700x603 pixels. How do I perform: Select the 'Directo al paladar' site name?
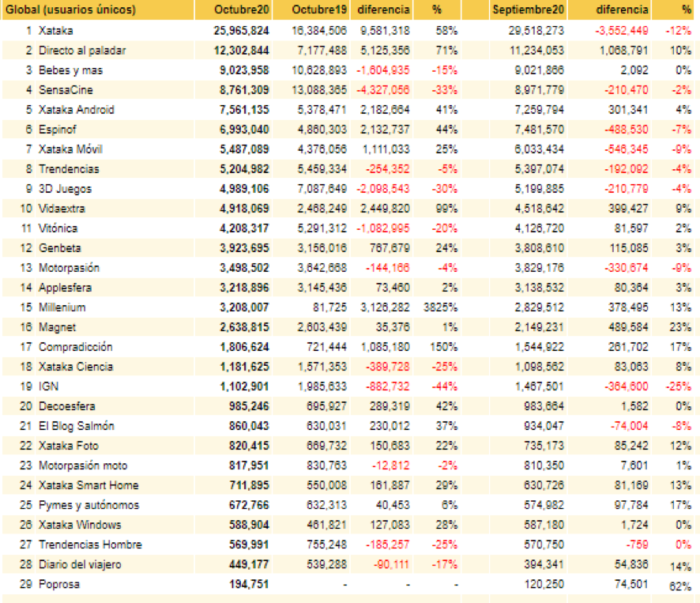click(x=82, y=50)
